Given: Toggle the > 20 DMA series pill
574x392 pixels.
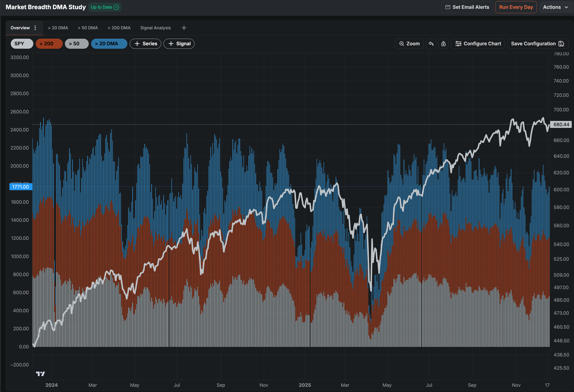Looking at the screenshot, I should [x=109, y=44].
